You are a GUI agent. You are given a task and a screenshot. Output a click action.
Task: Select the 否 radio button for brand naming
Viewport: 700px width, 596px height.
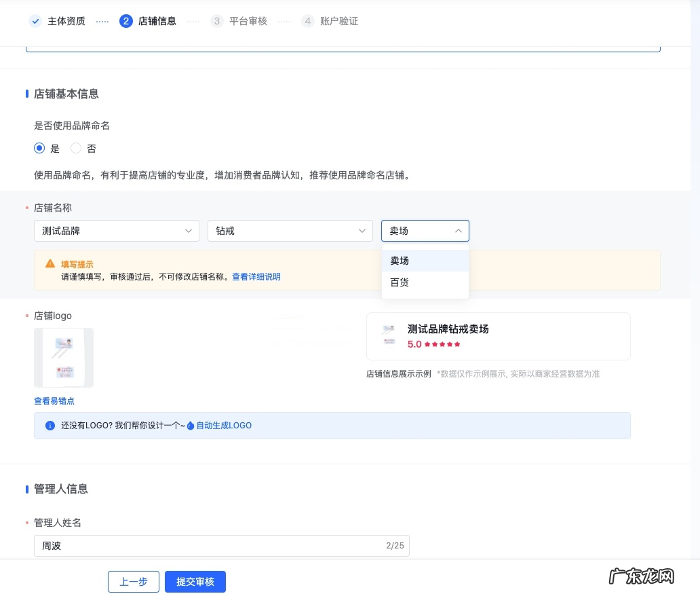click(x=76, y=148)
